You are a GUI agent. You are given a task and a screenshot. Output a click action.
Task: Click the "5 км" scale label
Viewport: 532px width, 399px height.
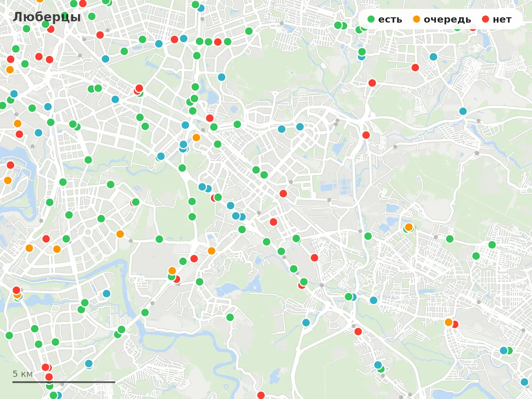coord(23,374)
